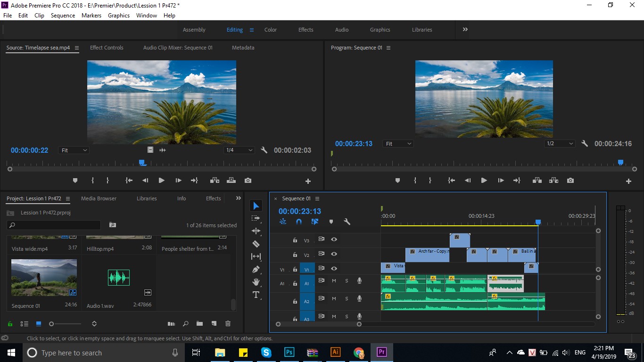This screenshot has width=644, height=362.
Task: Click project search input field
Action: click(54, 225)
